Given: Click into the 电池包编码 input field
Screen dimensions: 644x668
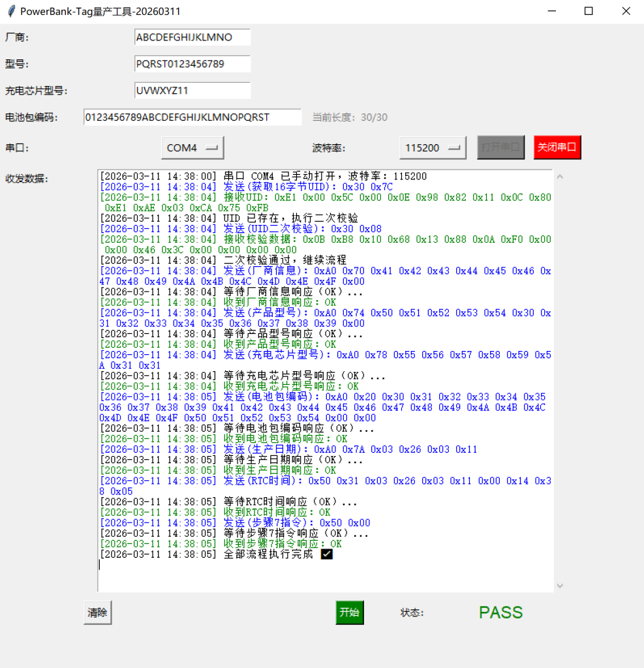Looking at the screenshot, I should [x=192, y=117].
